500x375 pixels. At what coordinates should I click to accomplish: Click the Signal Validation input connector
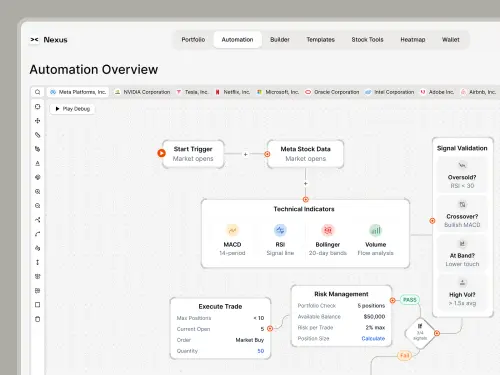pos(432,221)
